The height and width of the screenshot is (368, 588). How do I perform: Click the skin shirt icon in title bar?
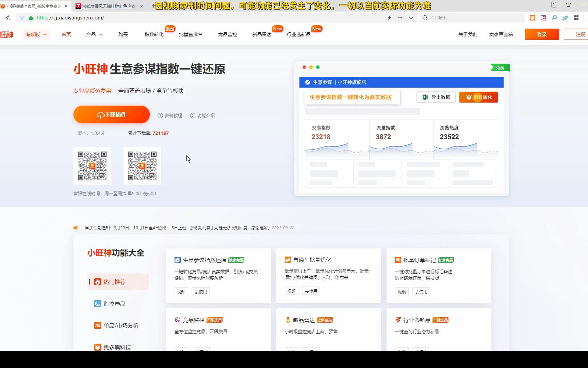coord(568,5)
